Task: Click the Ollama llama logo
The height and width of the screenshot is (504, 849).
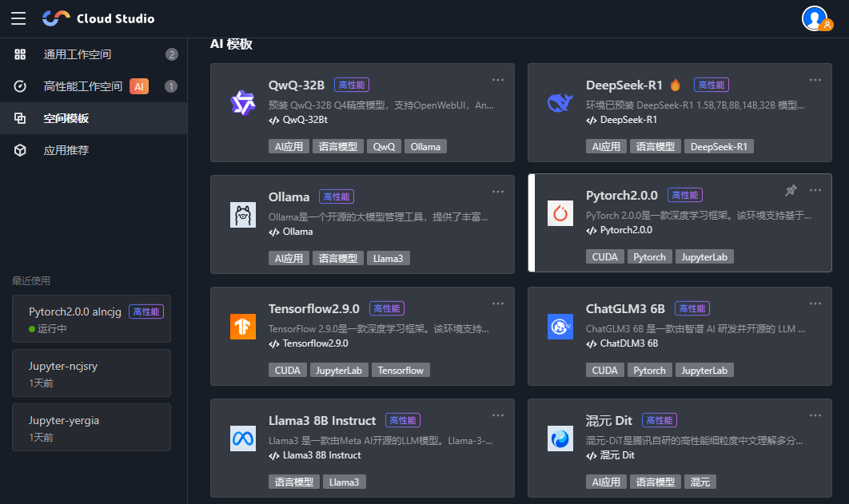Action: click(x=242, y=215)
